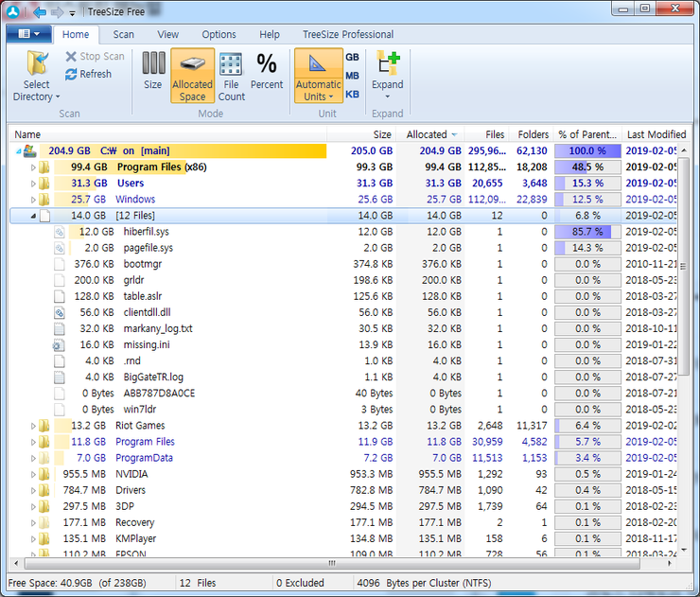Switch to Percent mode
The image size is (700, 597).
click(x=267, y=72)
